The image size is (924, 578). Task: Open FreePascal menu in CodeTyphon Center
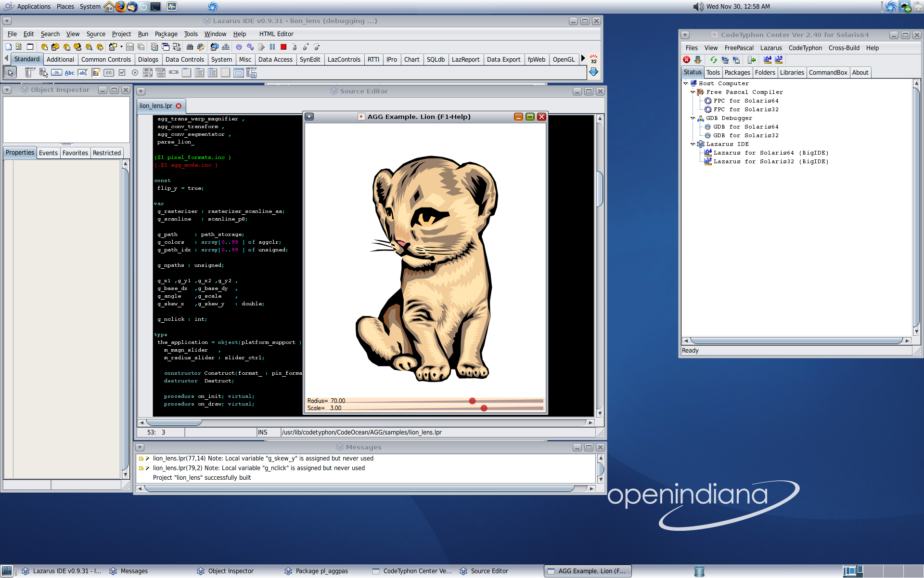[x=739, y=48]
